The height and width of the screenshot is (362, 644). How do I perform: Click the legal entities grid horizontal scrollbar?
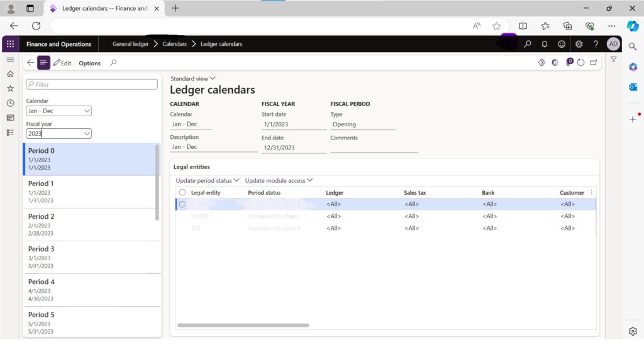point(243,325)
